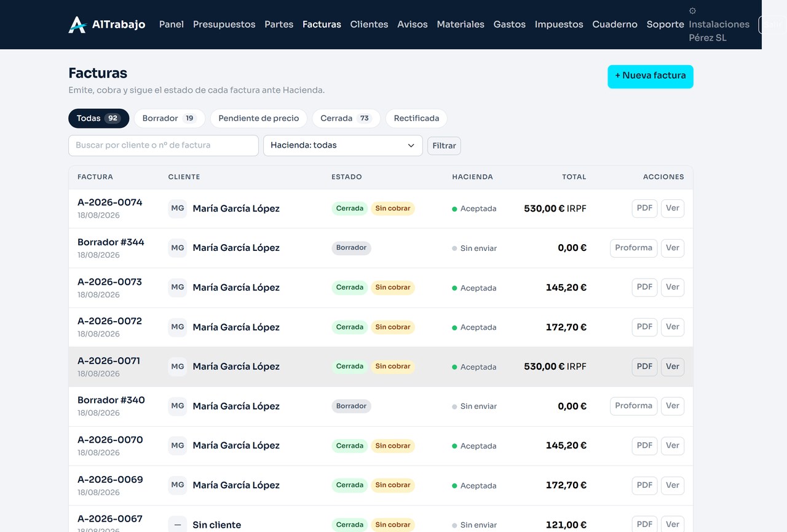The width and height of the screenshot is (787, 532).
Task: Click the Instalaciones Pérez SL account name
Action: [719, 31]
